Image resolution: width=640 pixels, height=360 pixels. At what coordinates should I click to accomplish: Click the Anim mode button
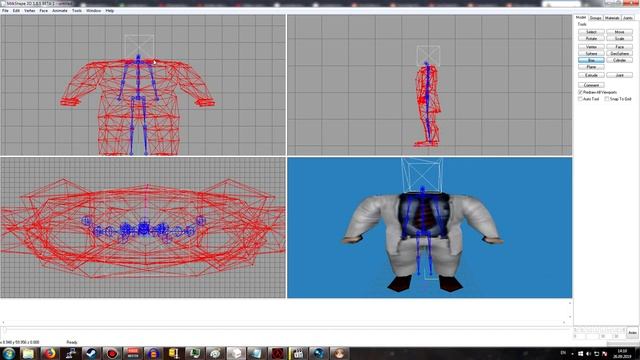pos(632,333)
